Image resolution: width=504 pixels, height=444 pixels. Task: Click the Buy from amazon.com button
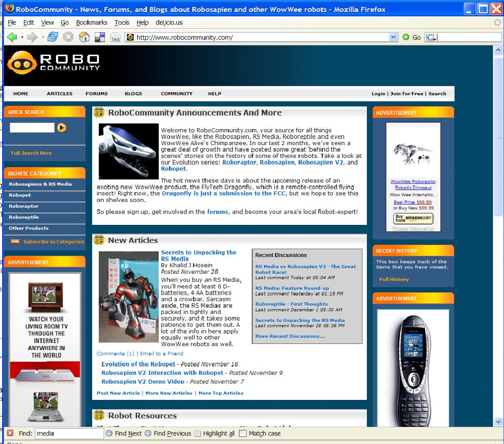[413, 219]
